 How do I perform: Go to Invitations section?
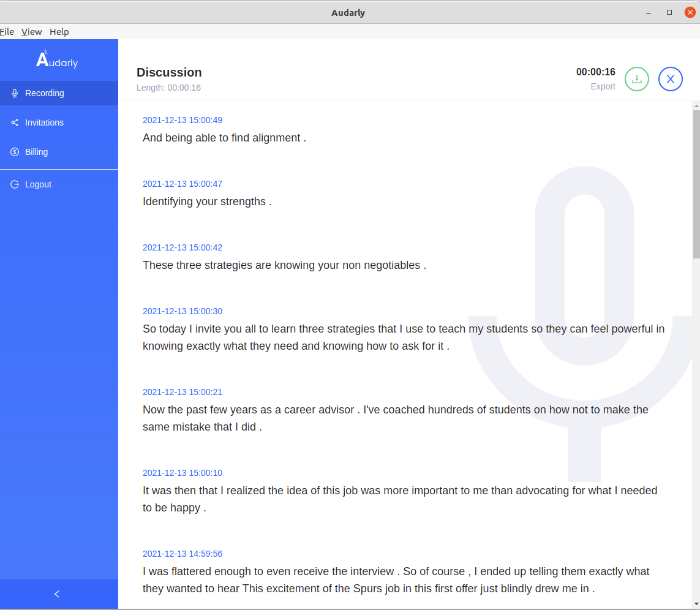[x=59, y=122]
